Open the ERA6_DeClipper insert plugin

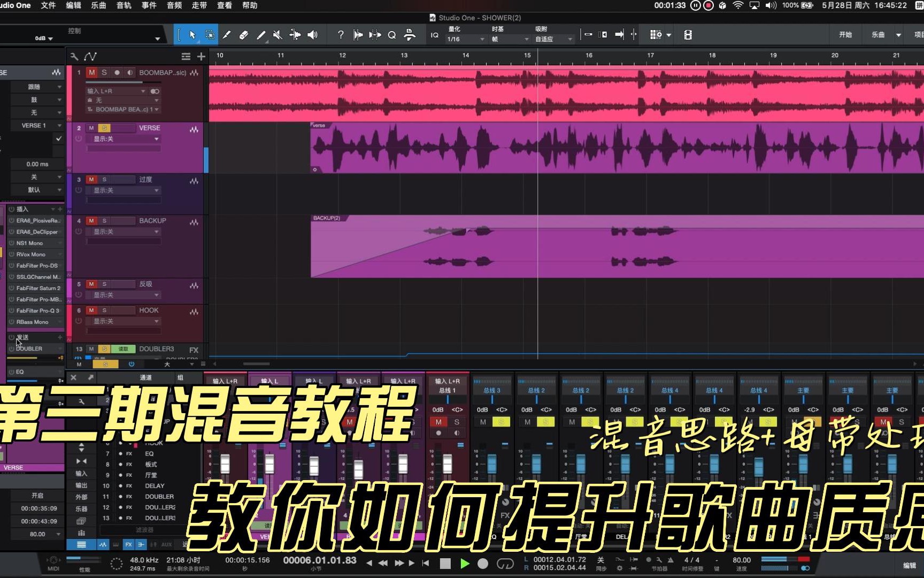click(x=36, y=232)
